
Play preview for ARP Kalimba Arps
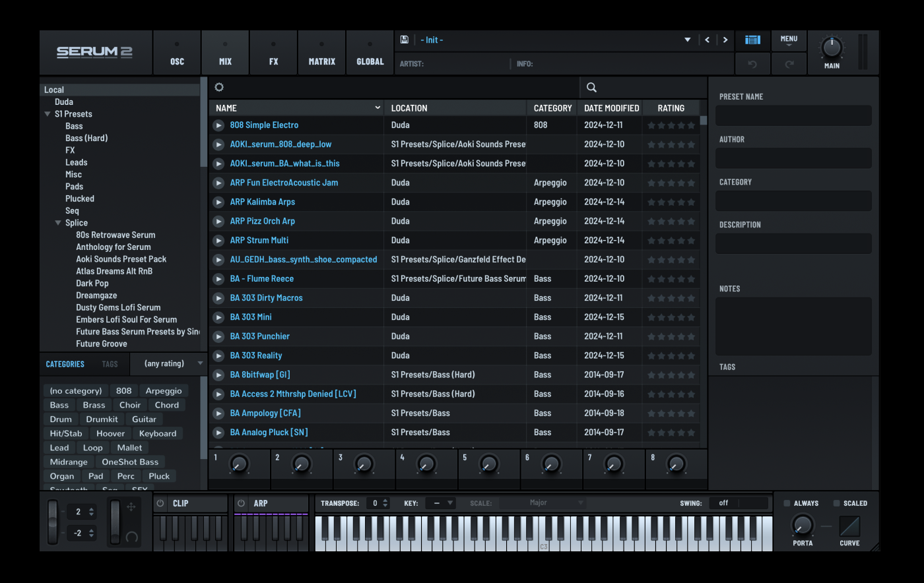[218, 202]
